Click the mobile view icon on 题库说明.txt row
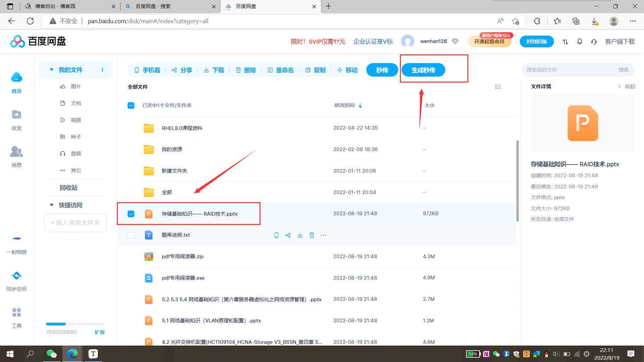 276,235
